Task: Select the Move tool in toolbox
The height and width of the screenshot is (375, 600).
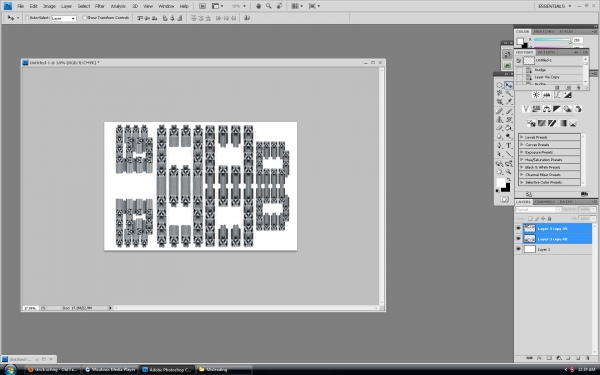Action: click(509, 85)
